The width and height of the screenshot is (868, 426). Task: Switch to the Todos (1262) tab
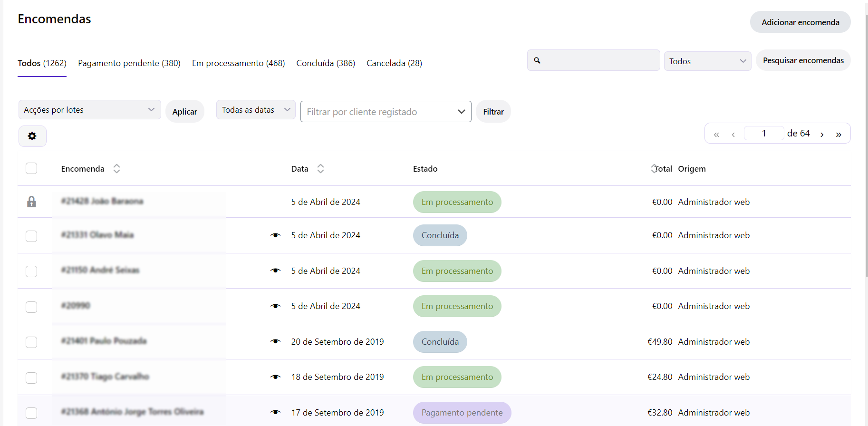(x=42, y=63)
